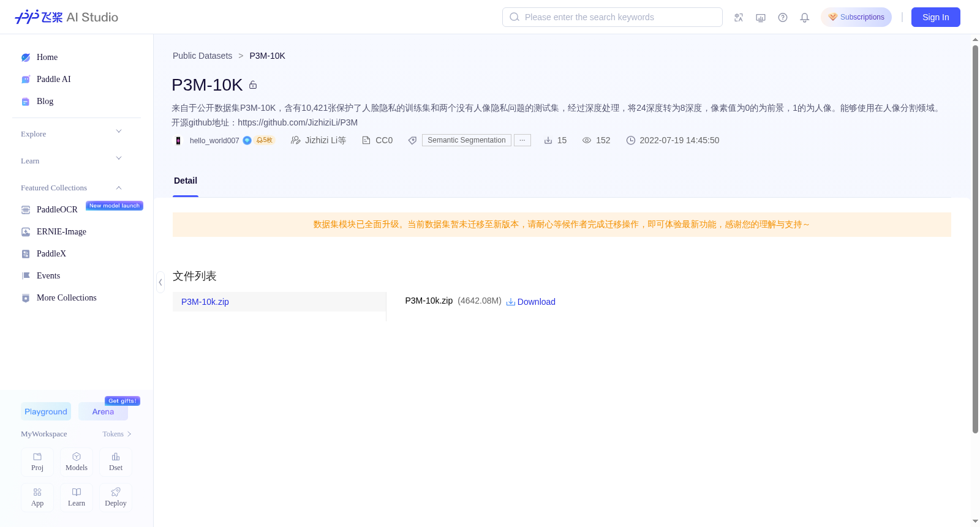Click the eye views count icon
The image size is (980, 527).
[x=587, y=140]
